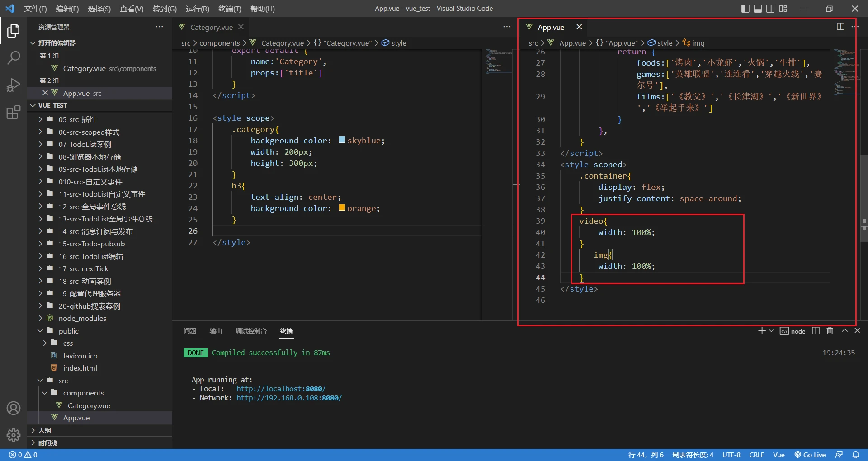This screenshot has width=868, height=461.
Task: Open the 终端(T) menu
Action: pyautogui.click(x=230, y=9)
